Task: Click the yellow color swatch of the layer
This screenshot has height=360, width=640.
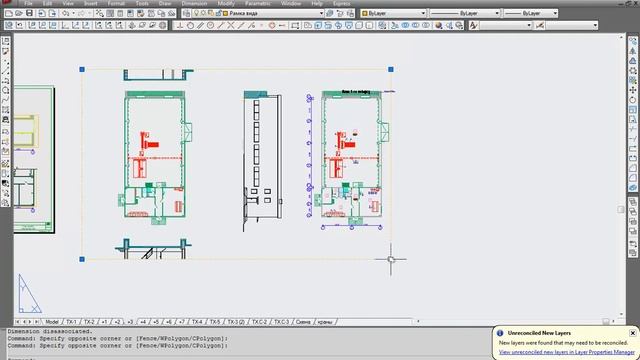Action: click(x=225, y=13)
